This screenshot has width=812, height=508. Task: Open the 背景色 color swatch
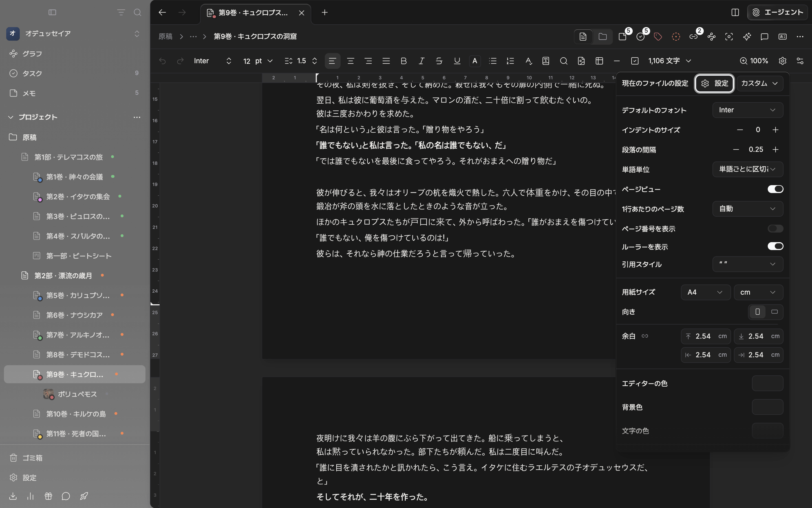point(767,407)
